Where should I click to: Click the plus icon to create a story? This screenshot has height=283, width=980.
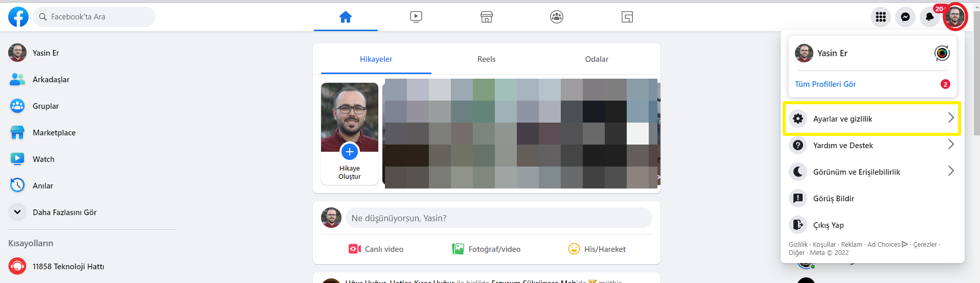click(350, 152)
